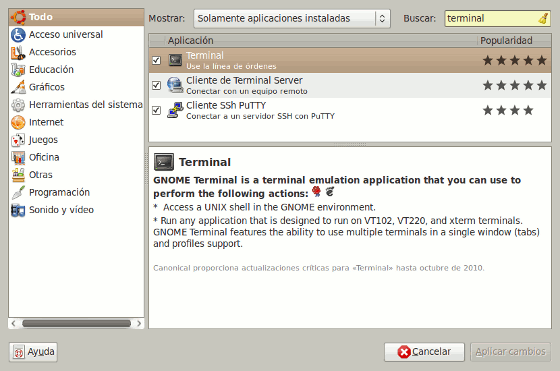The width and height of the screenshot is (560, 371).
Task: Click the PuTTY four-star popularity rating
Action: coord(508,110)
